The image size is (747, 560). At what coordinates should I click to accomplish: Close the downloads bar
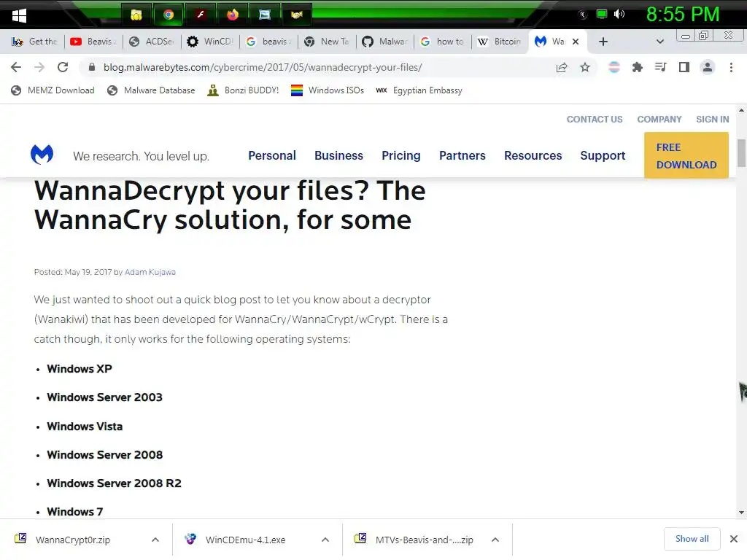pyautogui.click(x=734, y=539)
